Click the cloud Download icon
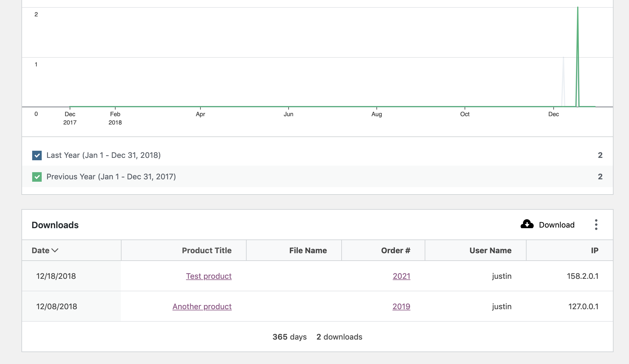The height and width of the screenshot is (364, 629). tap(527, 225)
